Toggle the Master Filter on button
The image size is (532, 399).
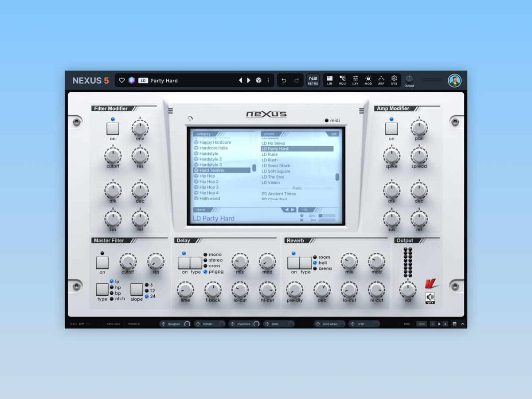[102, 263]
